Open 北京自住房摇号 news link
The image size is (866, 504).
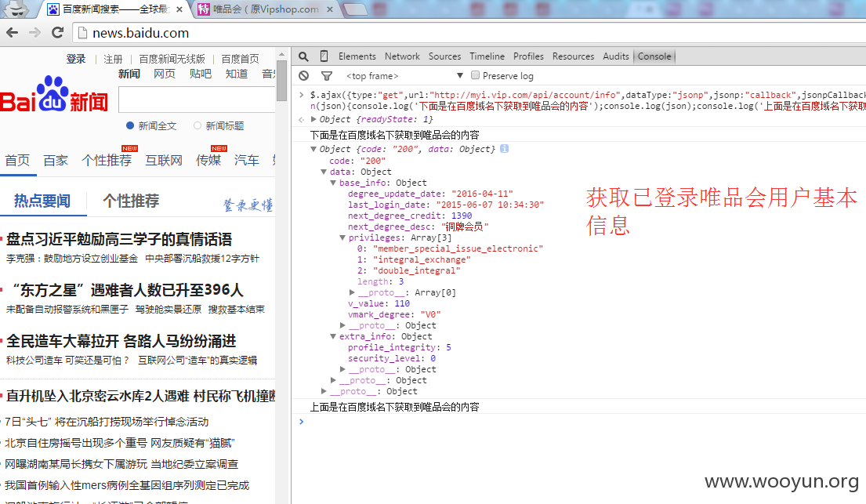pos(120,443)
